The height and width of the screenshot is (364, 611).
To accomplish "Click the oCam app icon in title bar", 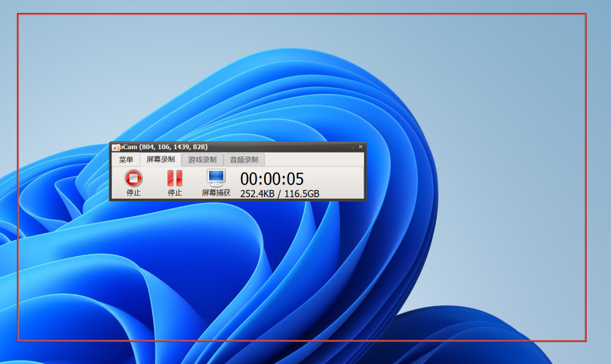I will (115, 147).
